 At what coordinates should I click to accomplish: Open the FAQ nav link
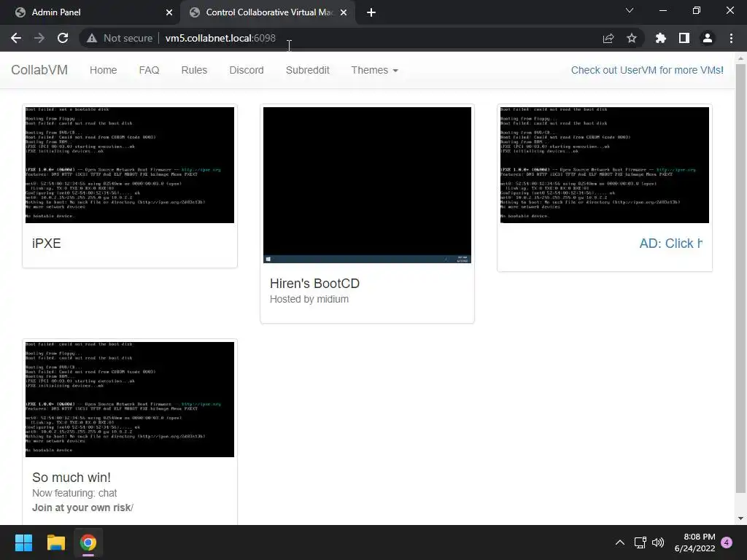coord(149,70)
